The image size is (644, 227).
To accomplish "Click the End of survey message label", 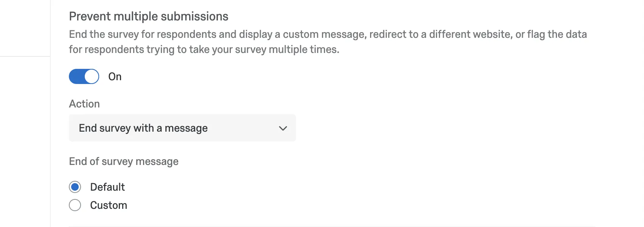I will (x=123, y=161).
